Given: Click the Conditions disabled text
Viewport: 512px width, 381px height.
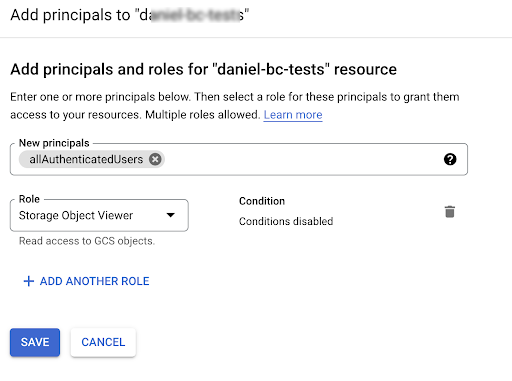Looking at the screenshot, I should pyautogui.click(x=286, y=221).
